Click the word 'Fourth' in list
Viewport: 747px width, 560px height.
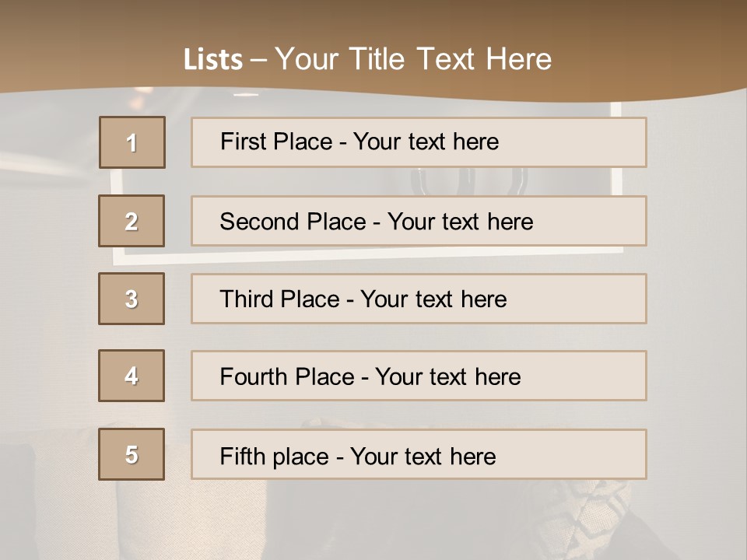coord(254,377)
